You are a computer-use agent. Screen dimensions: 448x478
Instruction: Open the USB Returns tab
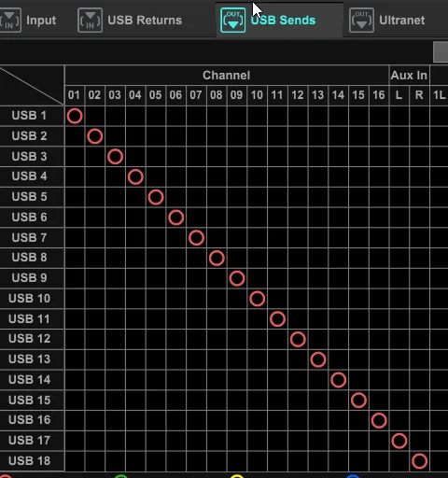click(x=145, y=21)
